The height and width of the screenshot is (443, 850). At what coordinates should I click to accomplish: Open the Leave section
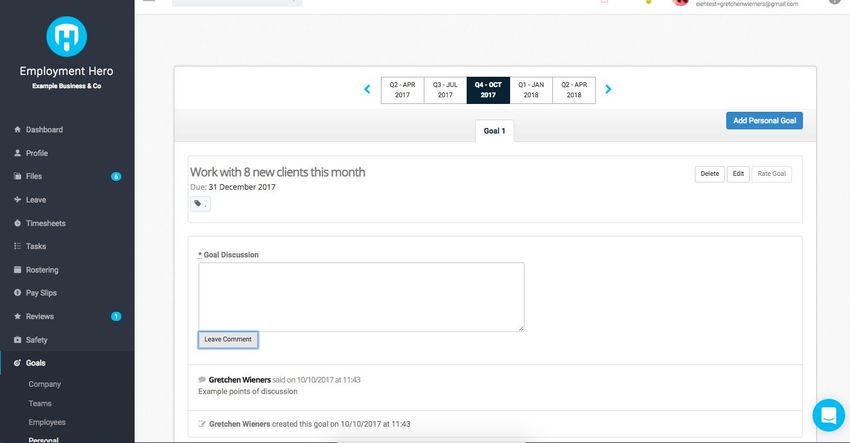36,200
